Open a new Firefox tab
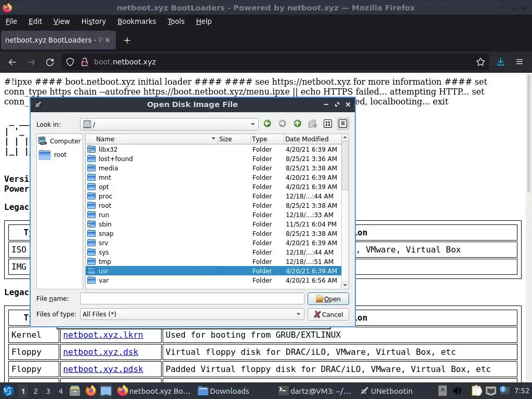The height and width of the screenshot is (399, 532). pos(127,41)
